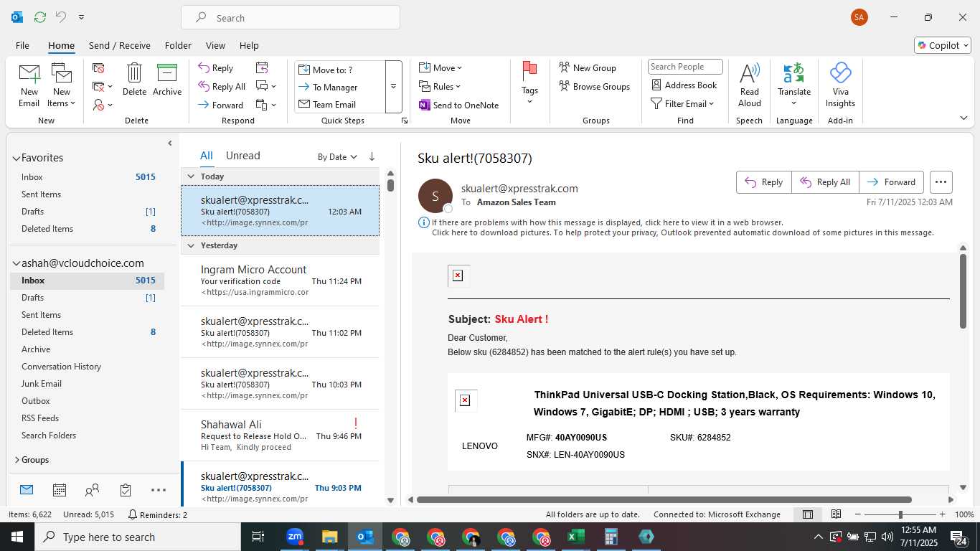Open the Rules dropdown
This screenshot has width=980, height=551.
click(x=440, y=87)
